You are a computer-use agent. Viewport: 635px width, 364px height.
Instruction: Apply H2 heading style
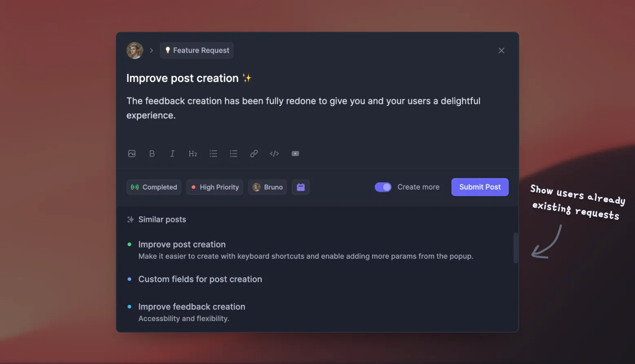coord(193,154)
